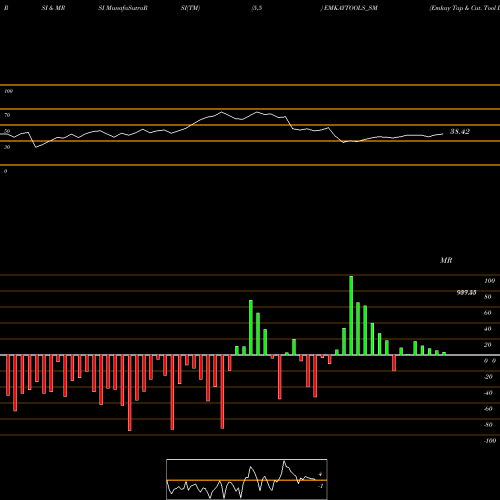Click the 0 label on the RSI axis
500x500 pixels.
[5, 171]
